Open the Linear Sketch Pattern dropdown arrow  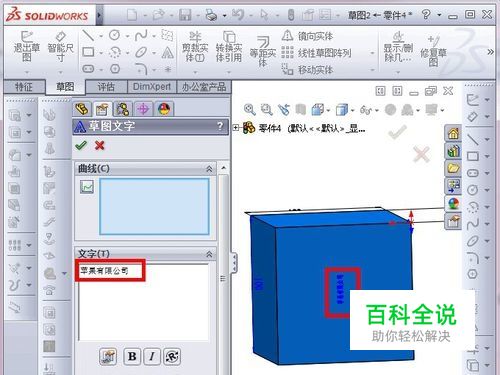[372, 53]
